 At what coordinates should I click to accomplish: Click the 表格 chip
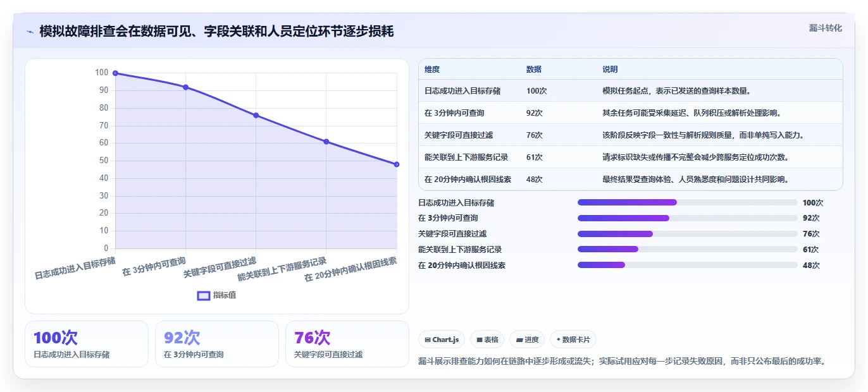point(487,340)
